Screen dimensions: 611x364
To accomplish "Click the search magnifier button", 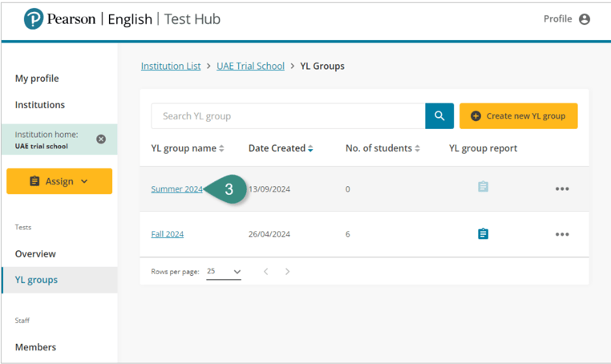I will pos(439,116).
